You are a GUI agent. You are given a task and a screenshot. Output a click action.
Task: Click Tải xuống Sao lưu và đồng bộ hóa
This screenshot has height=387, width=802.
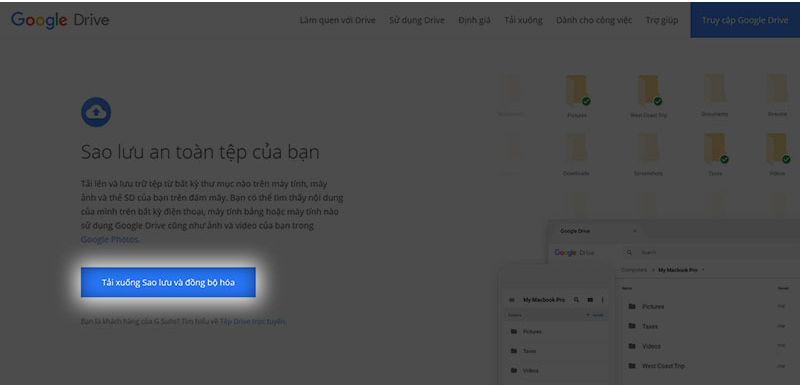(x=168, y=282)
